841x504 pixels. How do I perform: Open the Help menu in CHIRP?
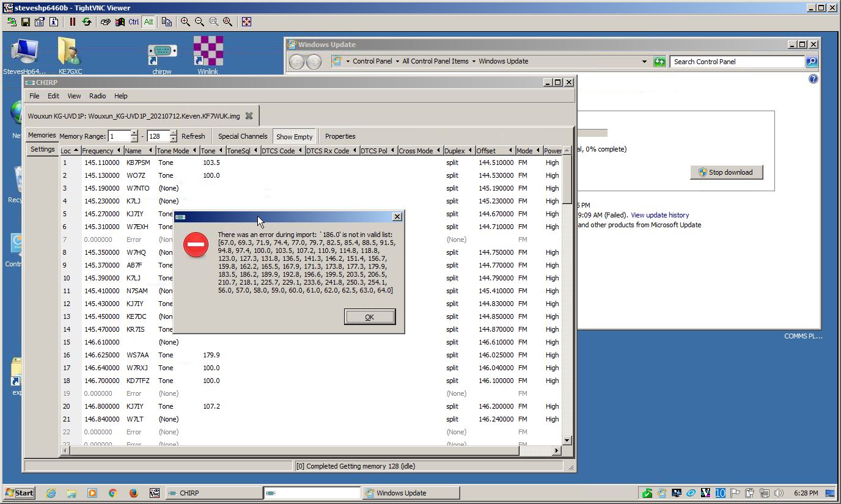tap(121, 96)
